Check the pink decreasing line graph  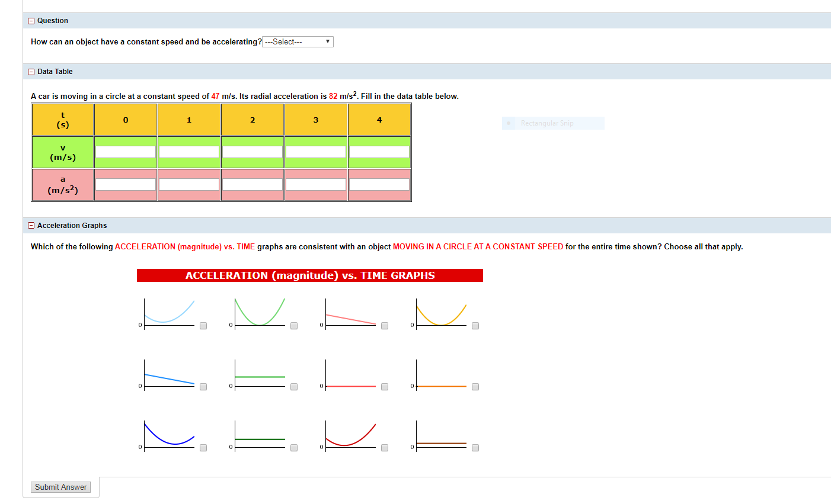(x=384, y=325)
